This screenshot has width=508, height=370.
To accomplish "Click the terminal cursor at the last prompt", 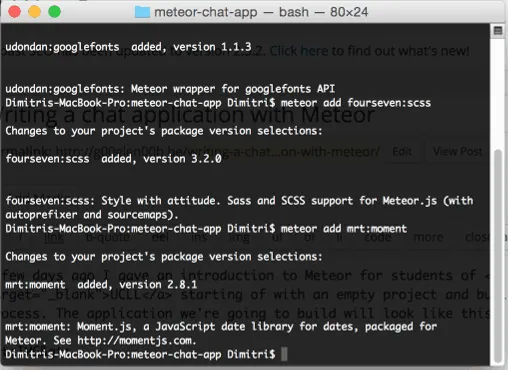I will (284, 354).
